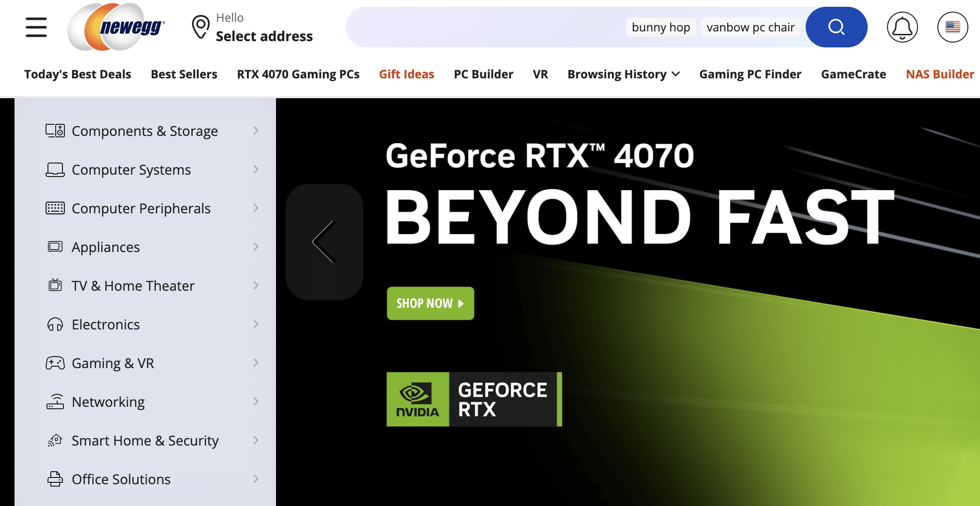Open Computer Systems category
Screen dimensions: 980x506
click(x=145, y=169)
